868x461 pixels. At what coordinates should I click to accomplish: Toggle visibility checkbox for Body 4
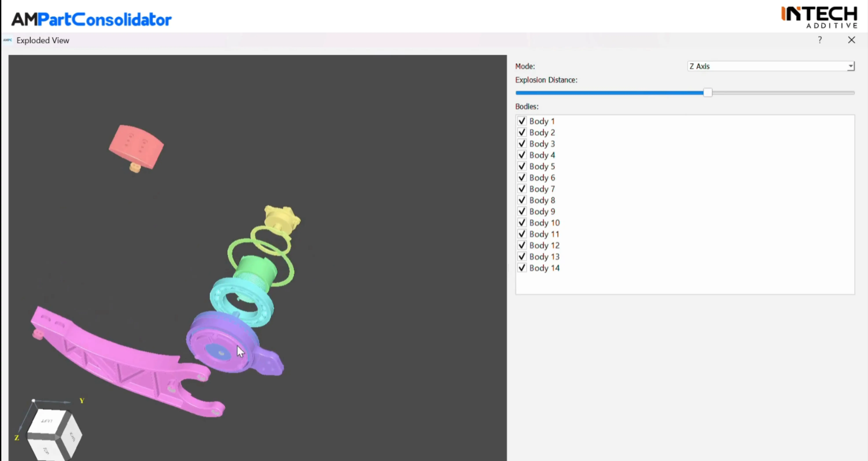522,155
